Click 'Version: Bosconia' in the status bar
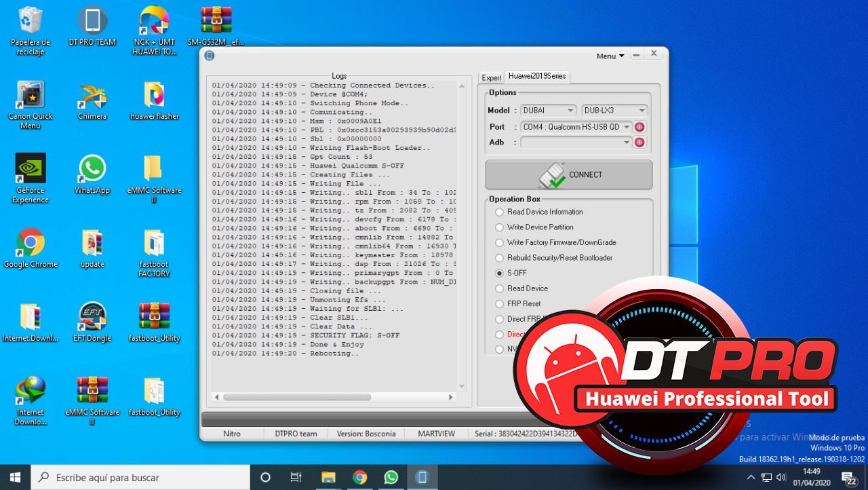Viewport: 868px width, 490px height. click(366, 434)
